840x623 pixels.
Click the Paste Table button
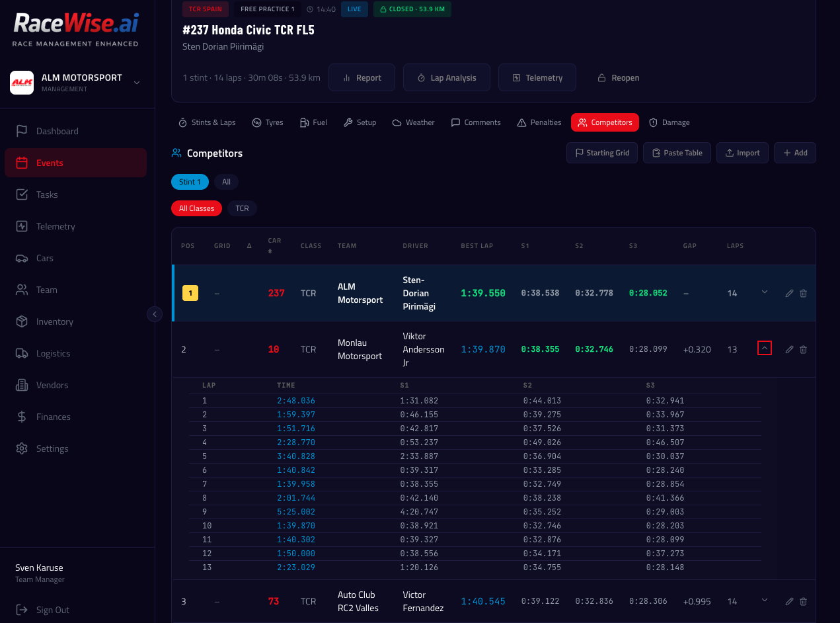click(677, 153)
